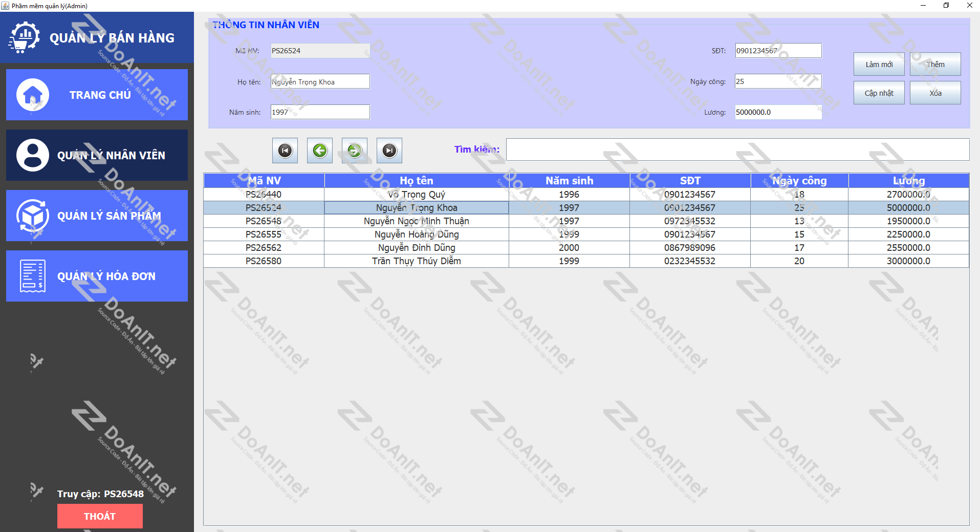Click the Xóa button to delete
The width and height of the screenshot is (980, 532).
tap(935, 93)
